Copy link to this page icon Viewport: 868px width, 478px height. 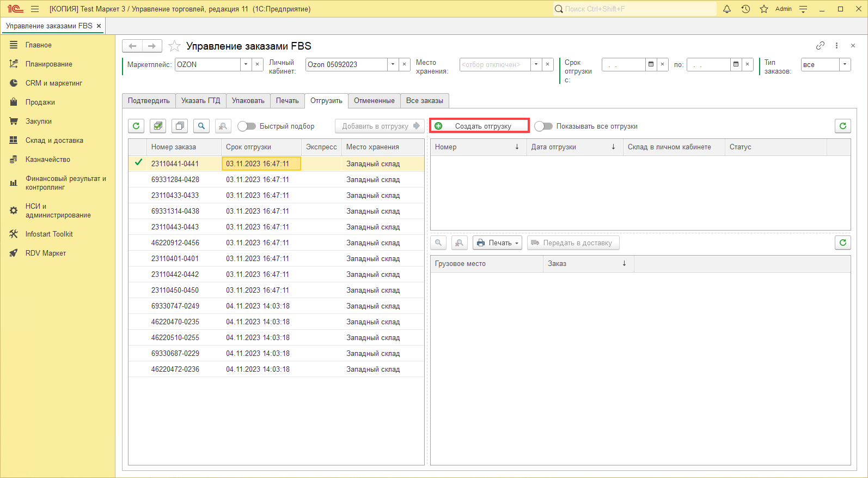point(820,46)
